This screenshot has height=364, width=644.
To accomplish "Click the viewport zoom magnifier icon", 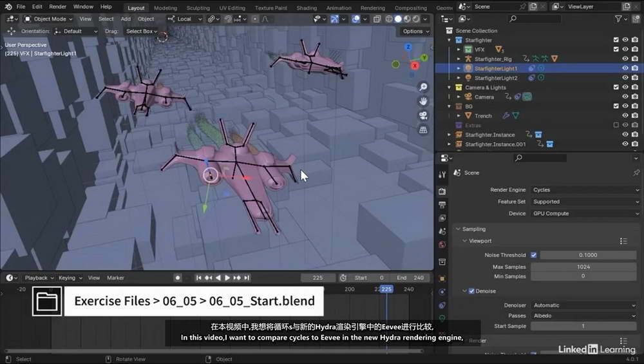I will pyautogui.click(x=423, y=87).
